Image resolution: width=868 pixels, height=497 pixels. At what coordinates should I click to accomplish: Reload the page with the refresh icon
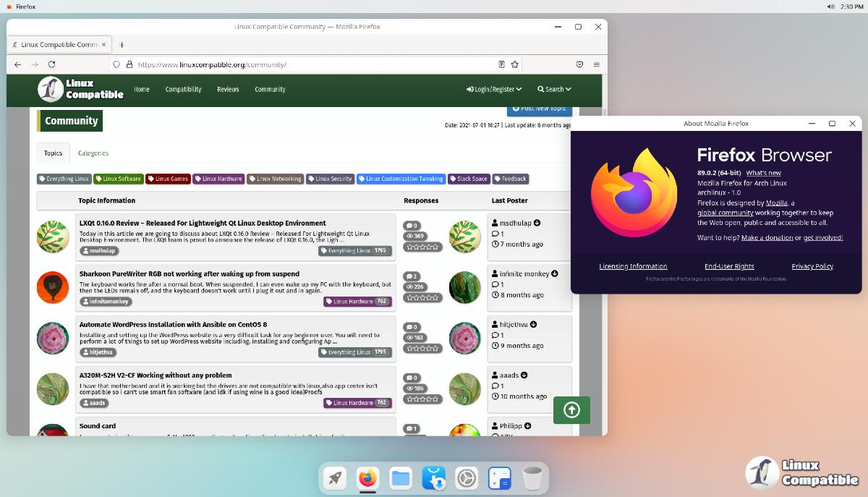point(51,64)
